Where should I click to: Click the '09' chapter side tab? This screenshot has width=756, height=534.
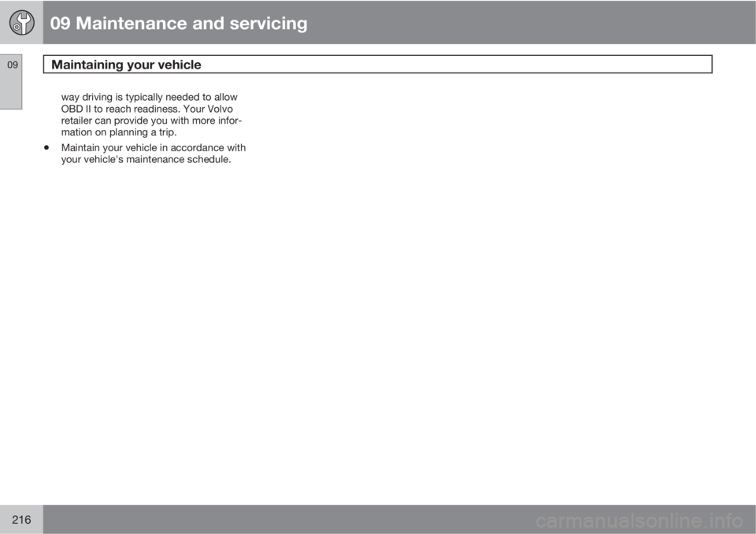pyautogui.click(x=11, y=82)
